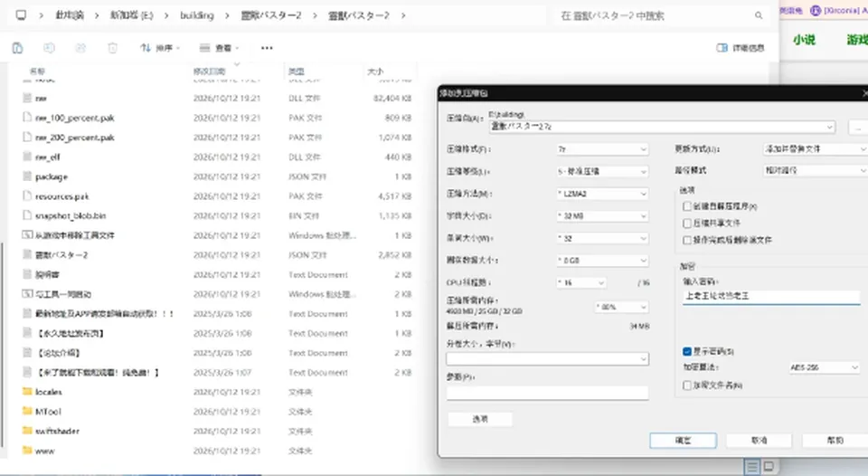Click the details pane icon at top right
The width and height of the screenshot is (868, 476).
[722, 48]
